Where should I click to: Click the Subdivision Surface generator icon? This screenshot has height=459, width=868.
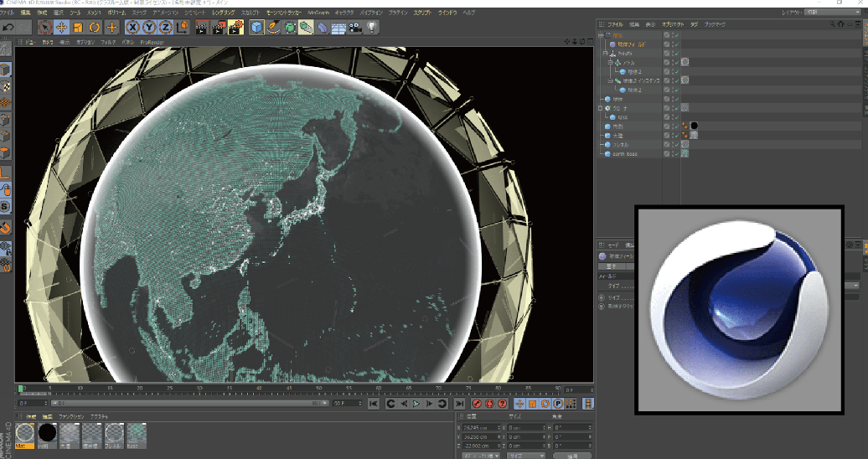pos(290,27)
